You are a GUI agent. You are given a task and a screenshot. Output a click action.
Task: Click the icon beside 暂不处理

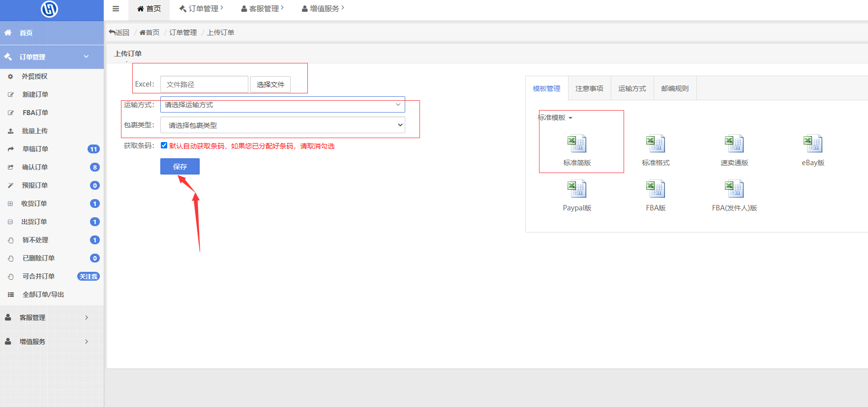pyautogui.click(x=10, y=240)
